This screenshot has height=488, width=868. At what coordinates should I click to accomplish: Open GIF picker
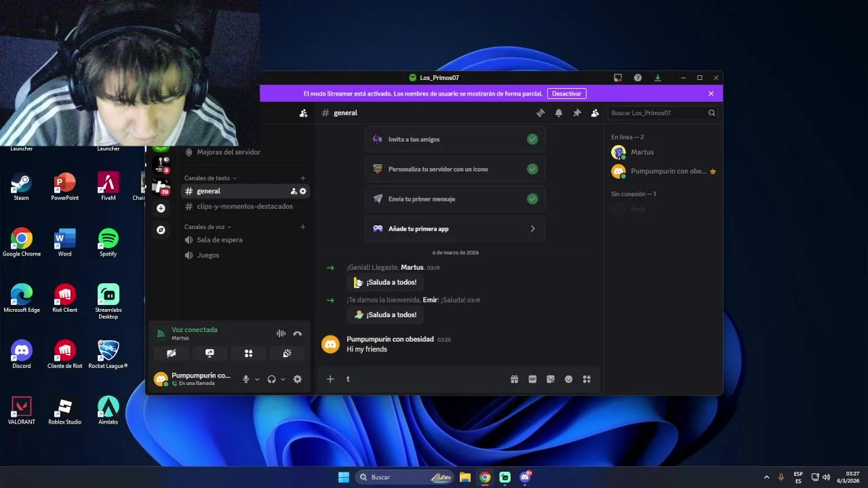[532, 380]
